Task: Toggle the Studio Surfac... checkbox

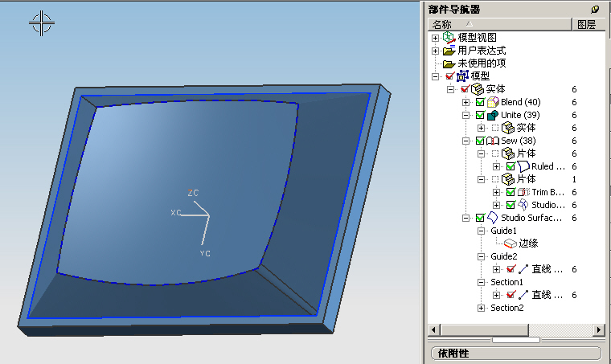Action: pyautogui.click(x=480, y=218)
